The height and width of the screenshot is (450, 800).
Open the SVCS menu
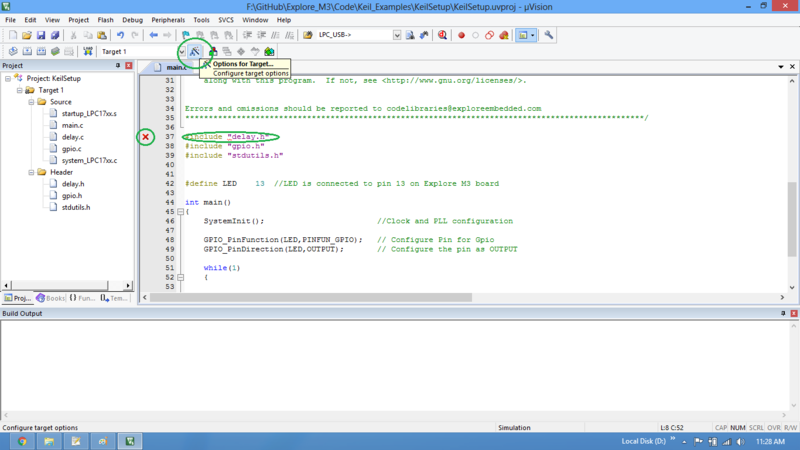coord(226,20)
